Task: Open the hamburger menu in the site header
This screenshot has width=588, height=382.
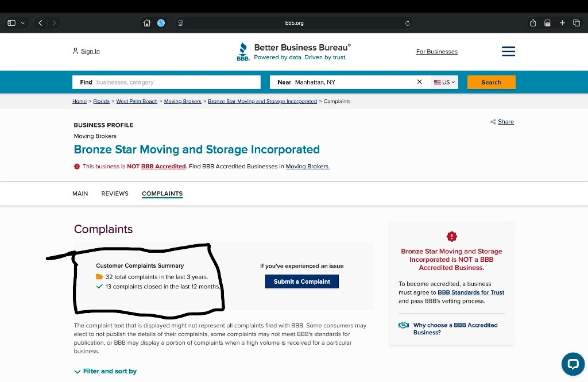Action: pyautogui.click(x=508, y=52)
